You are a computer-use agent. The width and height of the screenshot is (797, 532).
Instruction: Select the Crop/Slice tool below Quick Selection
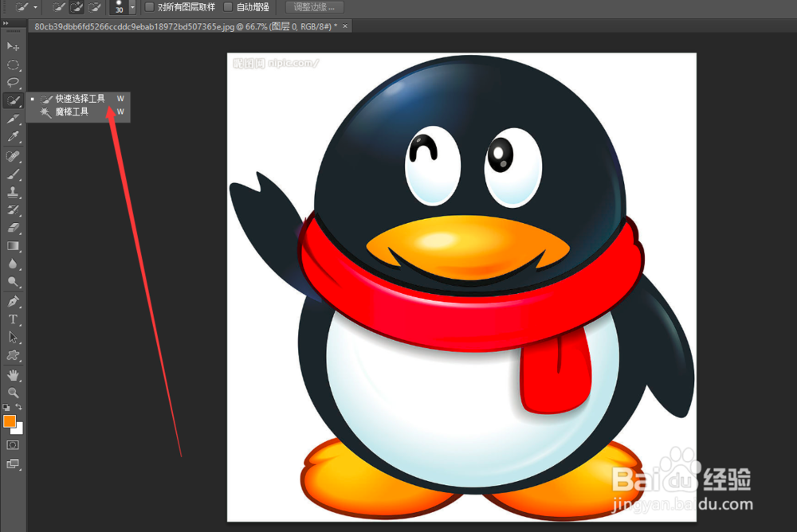(x=13, y=119)
